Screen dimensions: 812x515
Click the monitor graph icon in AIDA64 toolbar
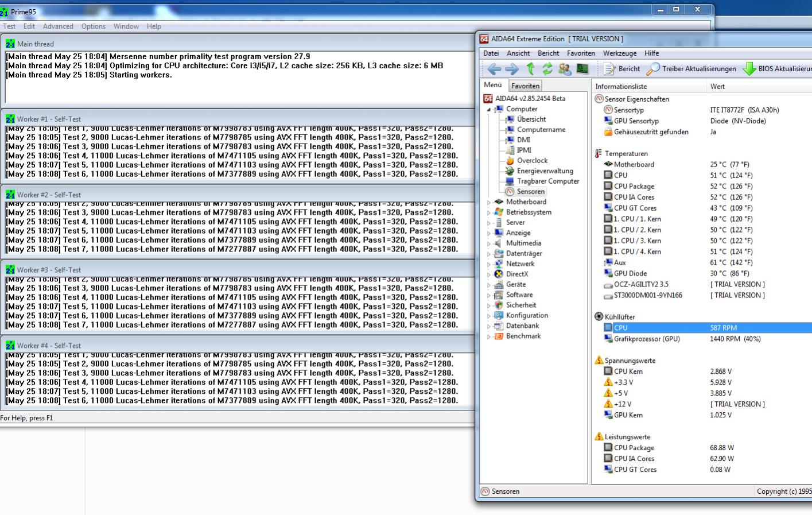pos(582,69)
